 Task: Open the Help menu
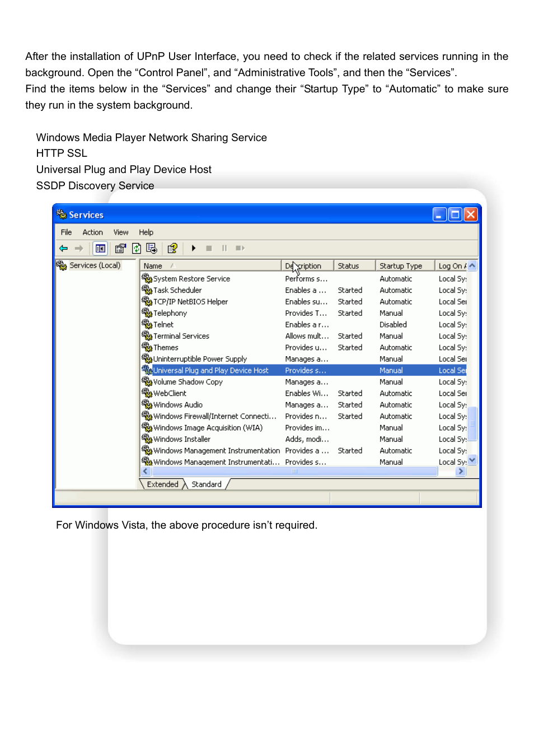pyautogui.click(x=146, y=232)
